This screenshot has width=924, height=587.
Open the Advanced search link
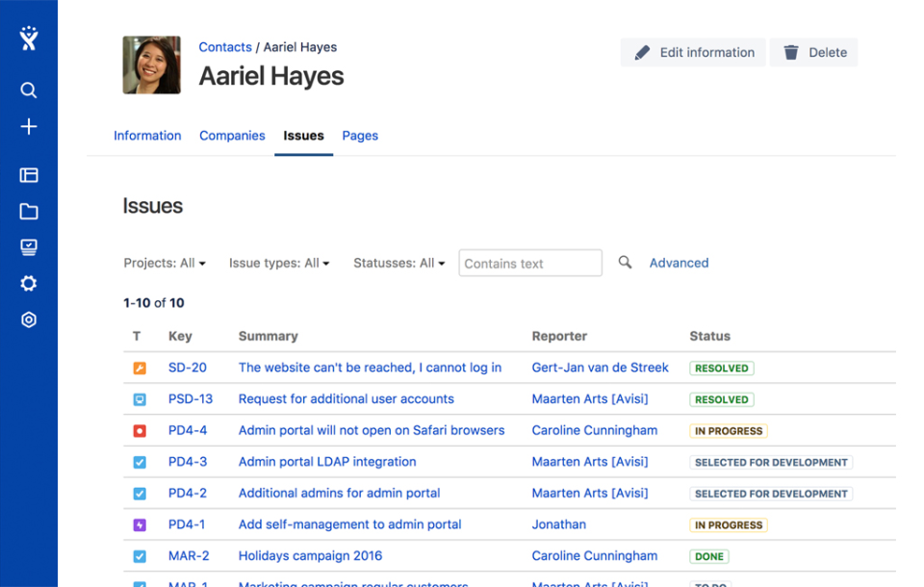point(679,262)
